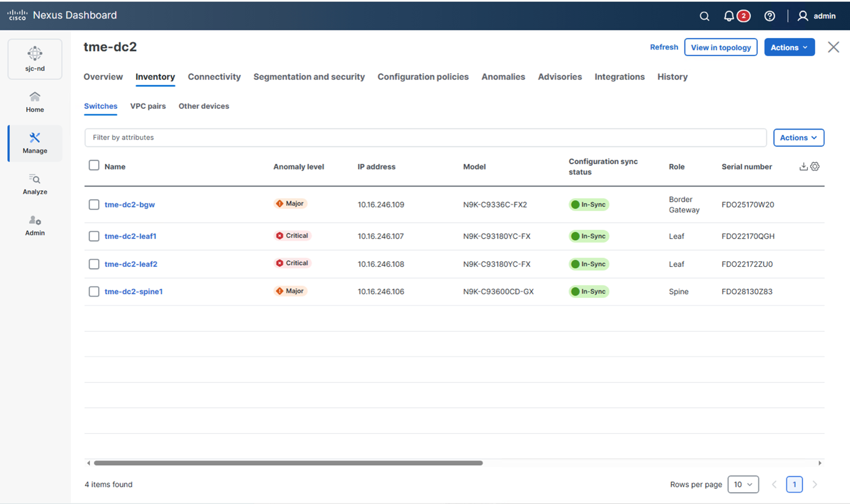
Task: Click the Filter by attributes field
Action: (x=426, y=137)
